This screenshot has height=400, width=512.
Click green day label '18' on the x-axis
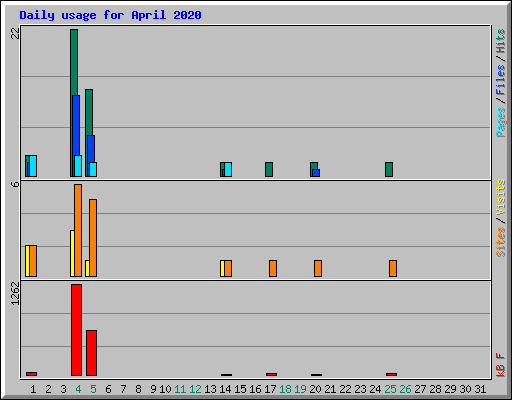point(285,389)
